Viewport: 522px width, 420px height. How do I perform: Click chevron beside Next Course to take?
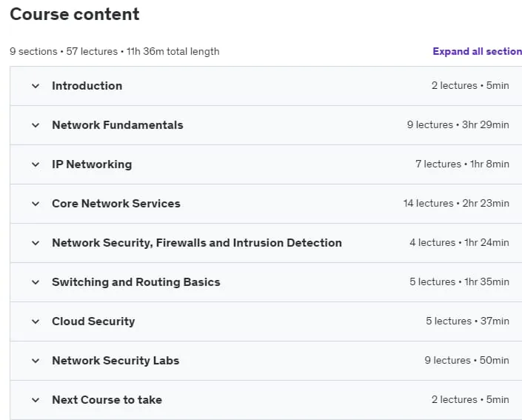(36, 400)
